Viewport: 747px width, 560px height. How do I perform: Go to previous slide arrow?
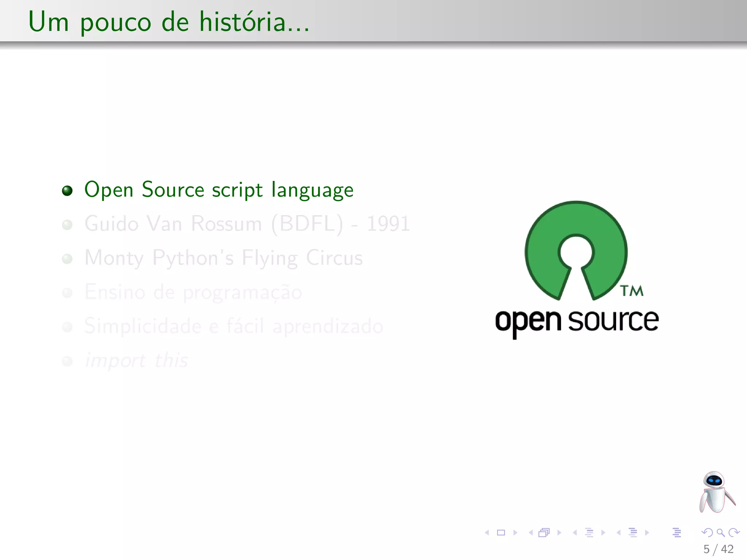coord(487,533)
